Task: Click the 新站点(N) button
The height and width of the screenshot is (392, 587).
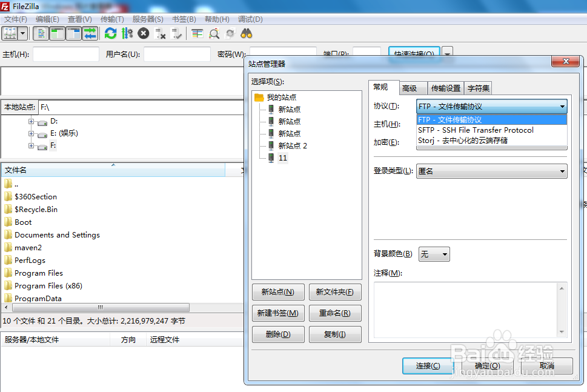Action: point(278,292)
